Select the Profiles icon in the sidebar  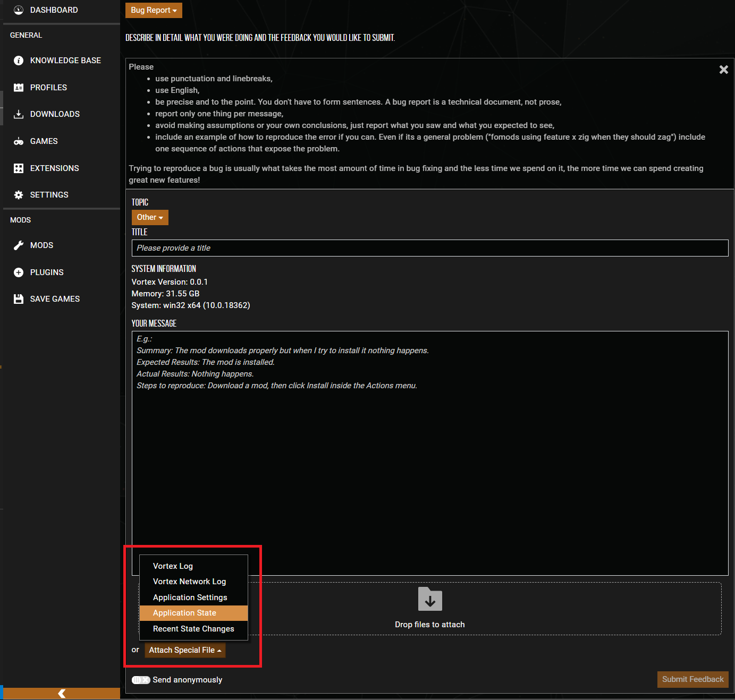19,87
